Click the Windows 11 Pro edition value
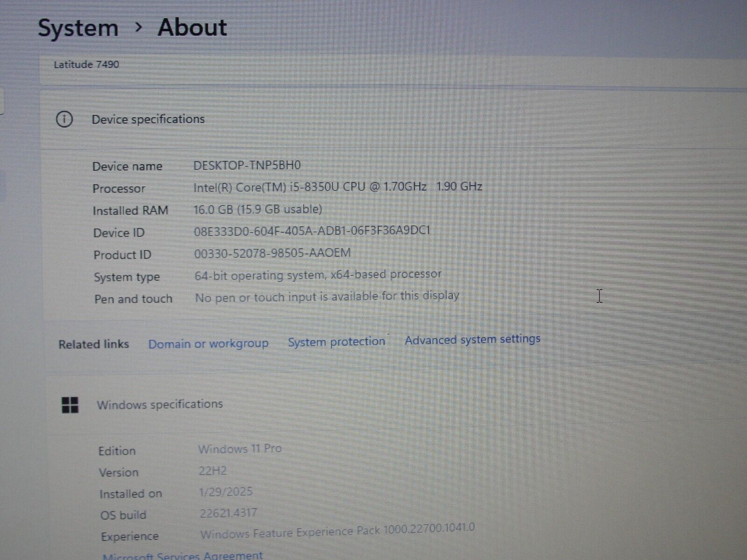Screen dimensions: 747x560 tap(240, 449)
